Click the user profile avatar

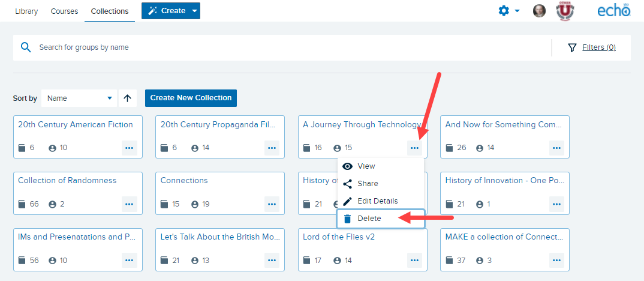click(x=539, y=11)
